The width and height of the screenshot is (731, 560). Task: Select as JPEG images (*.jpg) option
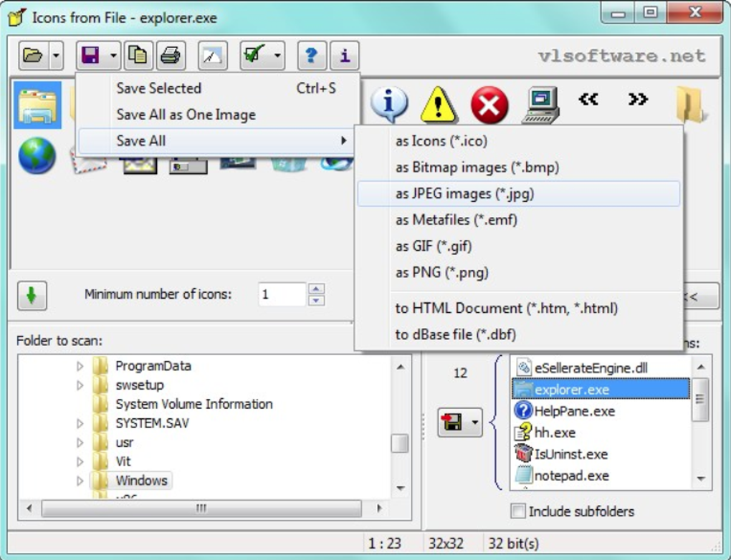pos(518,193)
